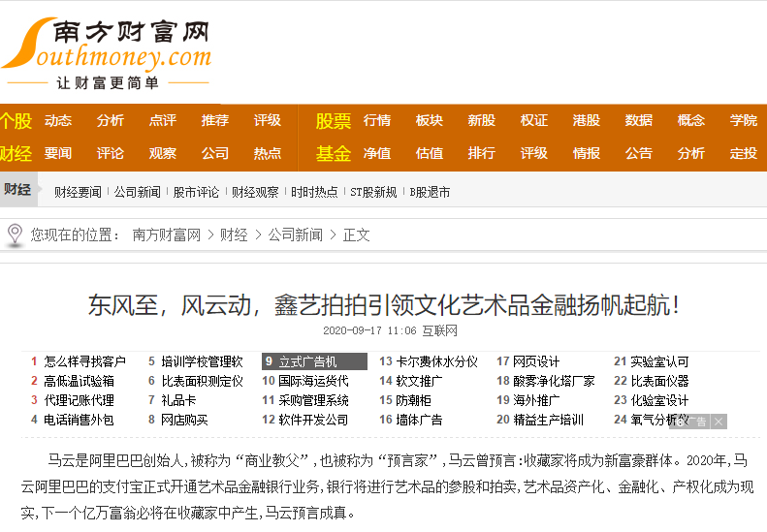Open 排行 under 基金

pos(482,153)
